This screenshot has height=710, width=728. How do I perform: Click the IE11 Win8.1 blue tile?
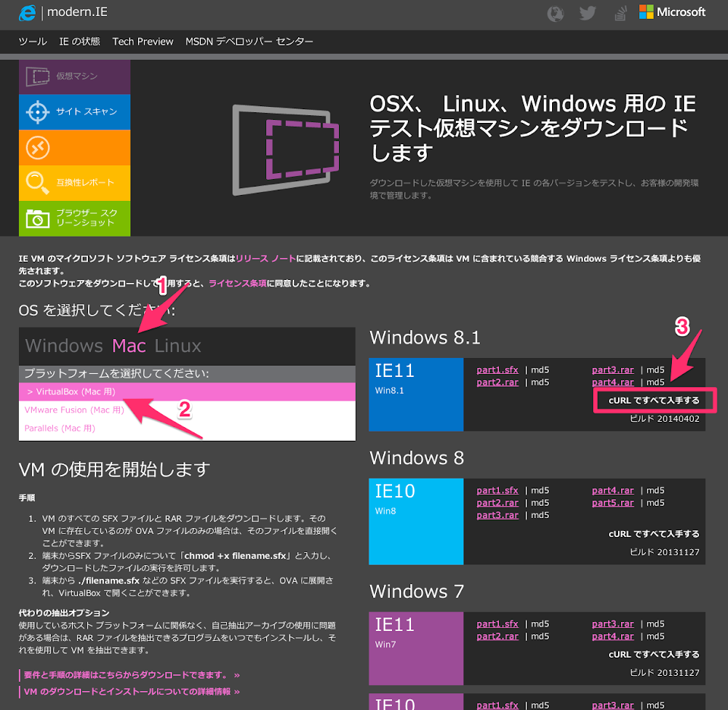416,394
